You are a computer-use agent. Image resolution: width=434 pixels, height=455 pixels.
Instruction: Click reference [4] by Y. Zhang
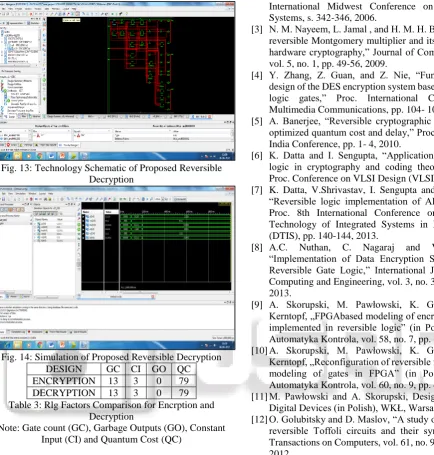343,92
